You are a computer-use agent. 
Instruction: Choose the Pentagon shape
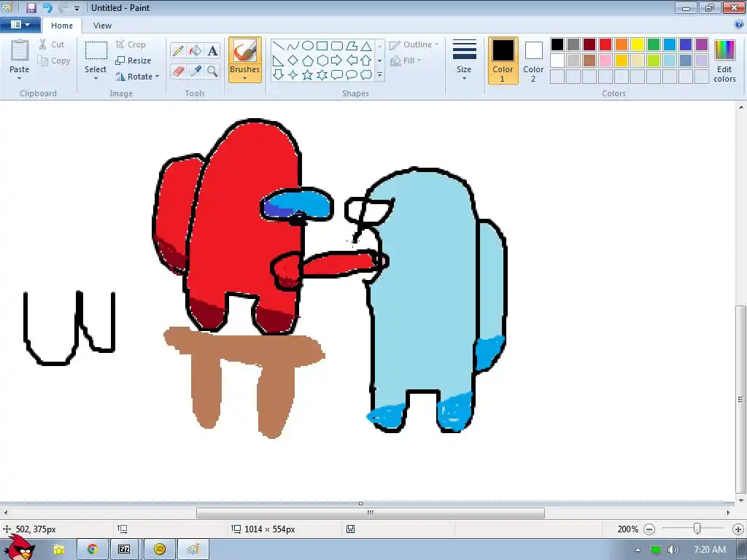tap(308, 61)
